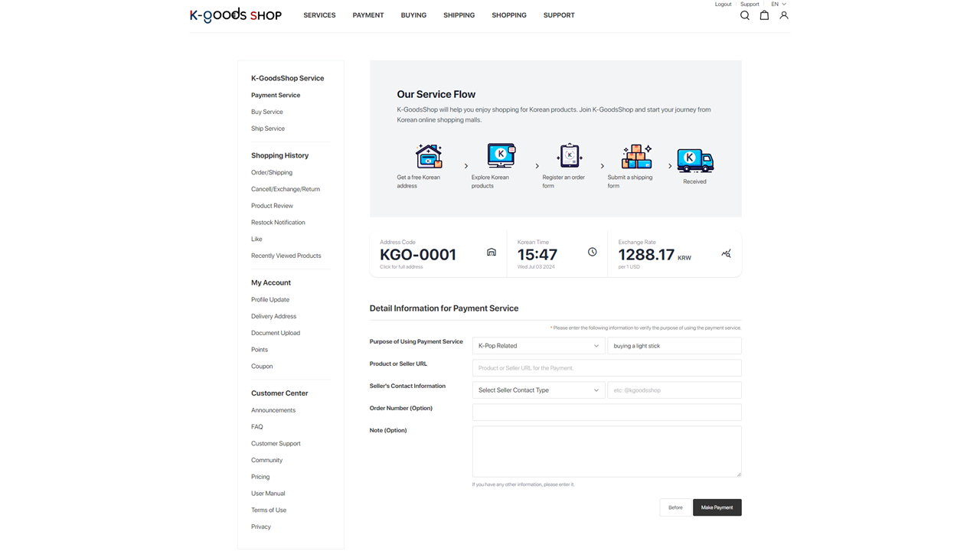This screenshot has height=551, width=980.
Task: Click the Make Payment button
Action: pyautogui.click(x=717, y=507)
